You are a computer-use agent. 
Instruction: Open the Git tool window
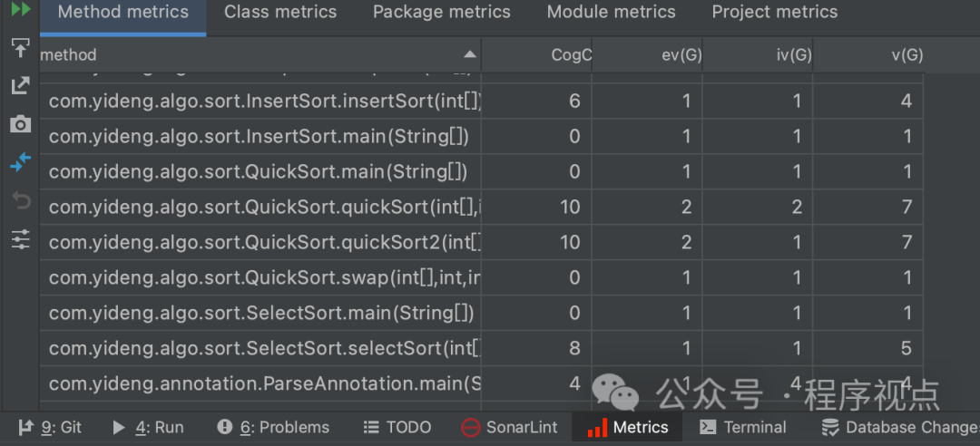[x=50, y=427]
